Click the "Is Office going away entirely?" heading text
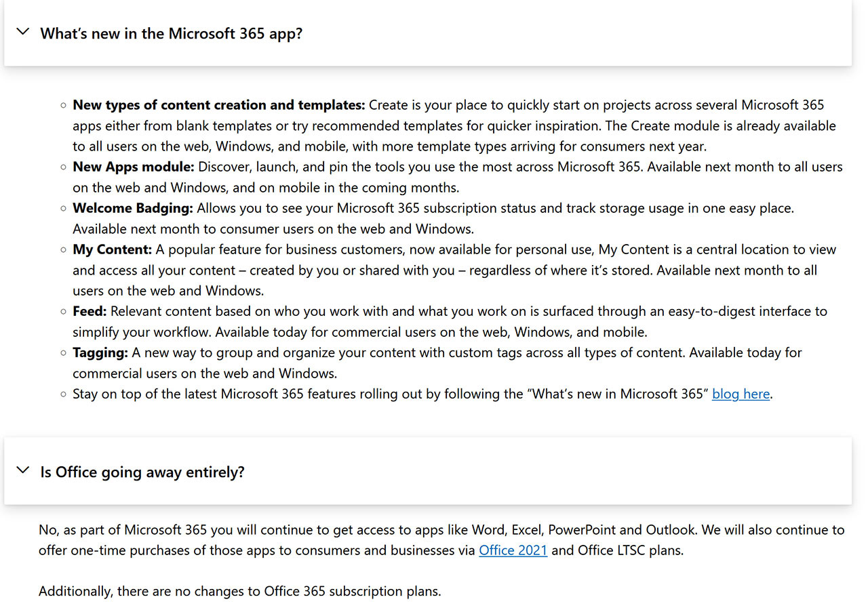Viewport: 868px width, 612px height. (142, 472)
